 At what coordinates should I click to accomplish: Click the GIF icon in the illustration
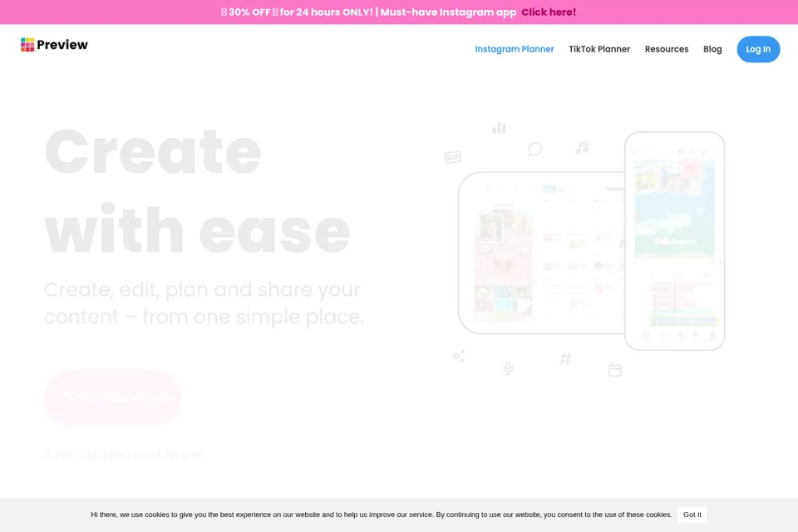click(452, 157)
